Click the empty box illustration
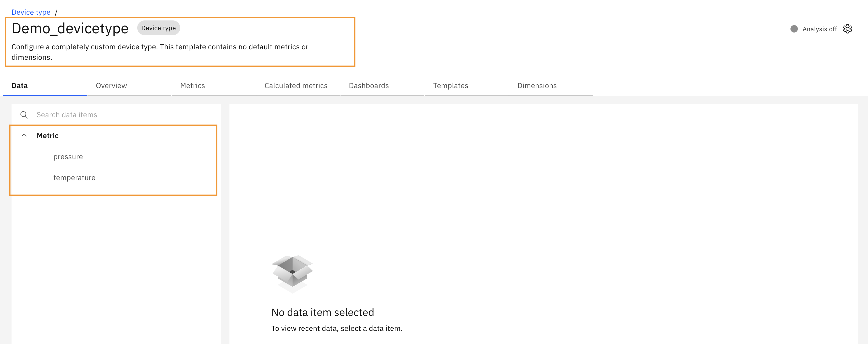 pyautogui.click(x=292, y=274)
